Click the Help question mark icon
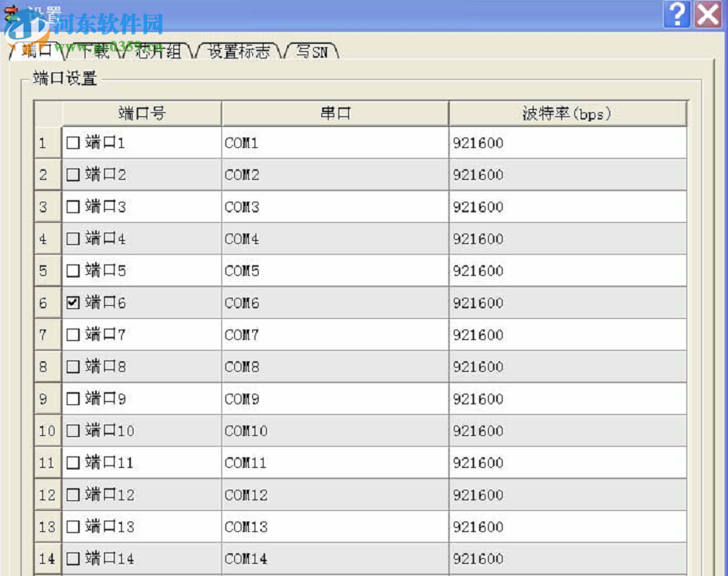728x576 pixels. click(678, 14)
